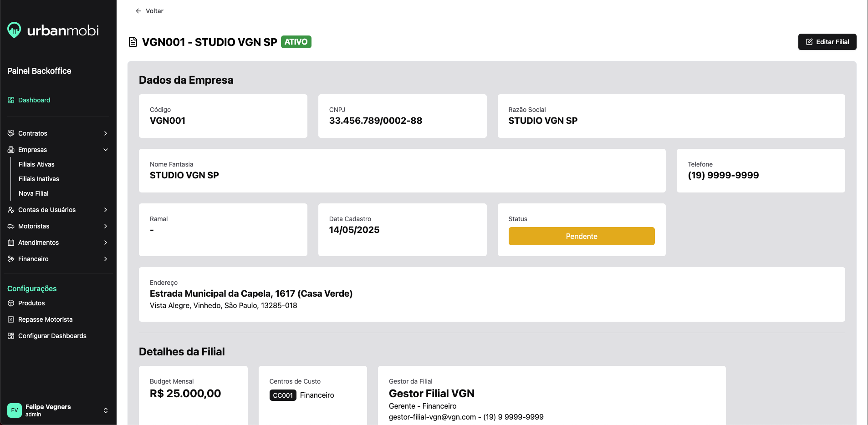Open the Felipe Vegners account switcher
This screenshot has height=425, width=868.
(106, 410)
